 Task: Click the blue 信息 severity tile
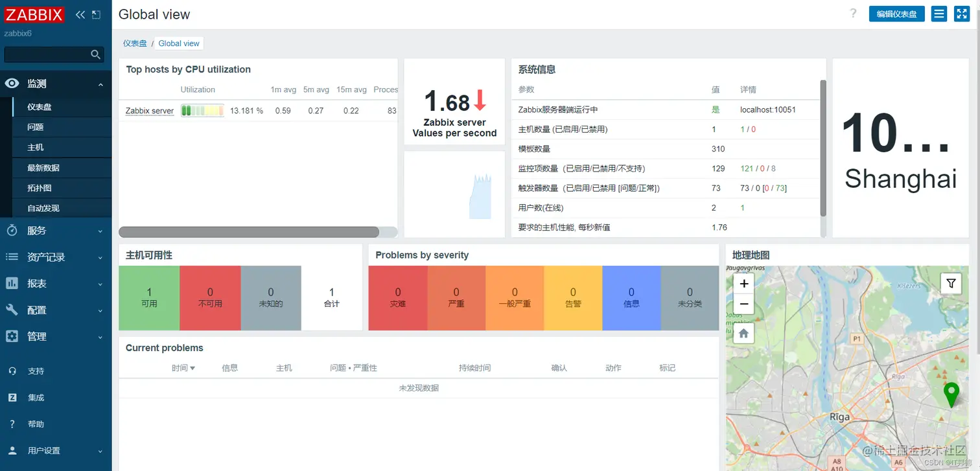click(x=631, y=298)
